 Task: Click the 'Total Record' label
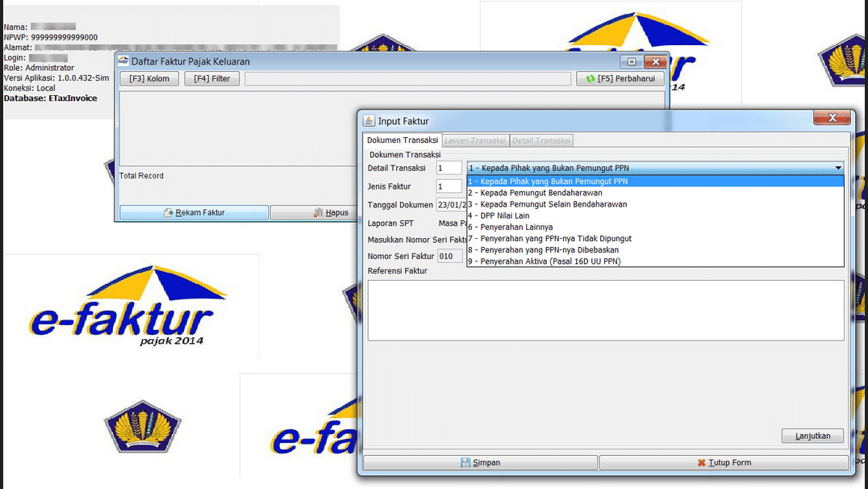tap(141, 176)
